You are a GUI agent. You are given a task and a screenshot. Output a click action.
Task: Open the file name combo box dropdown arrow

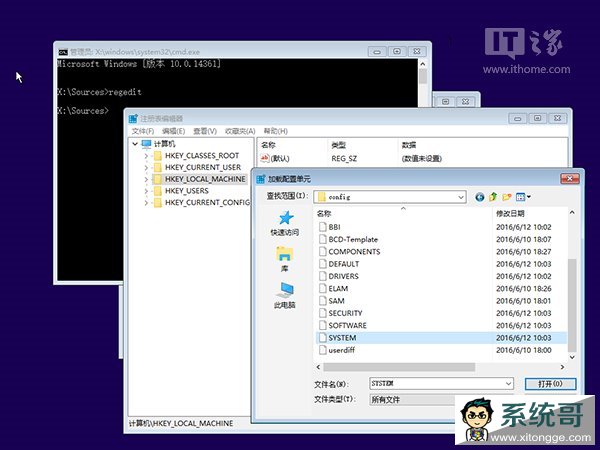pos(508,383)
